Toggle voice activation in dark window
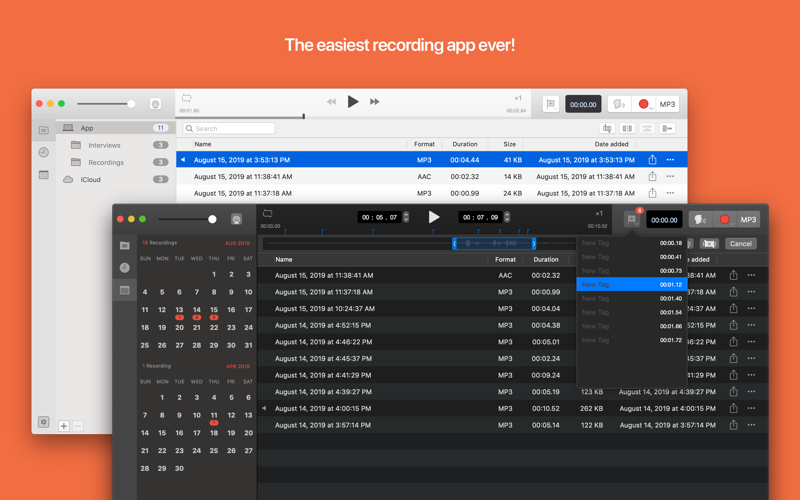Image resolution: width=800 pixels, height=500 pixels. [x=701, y=220]
